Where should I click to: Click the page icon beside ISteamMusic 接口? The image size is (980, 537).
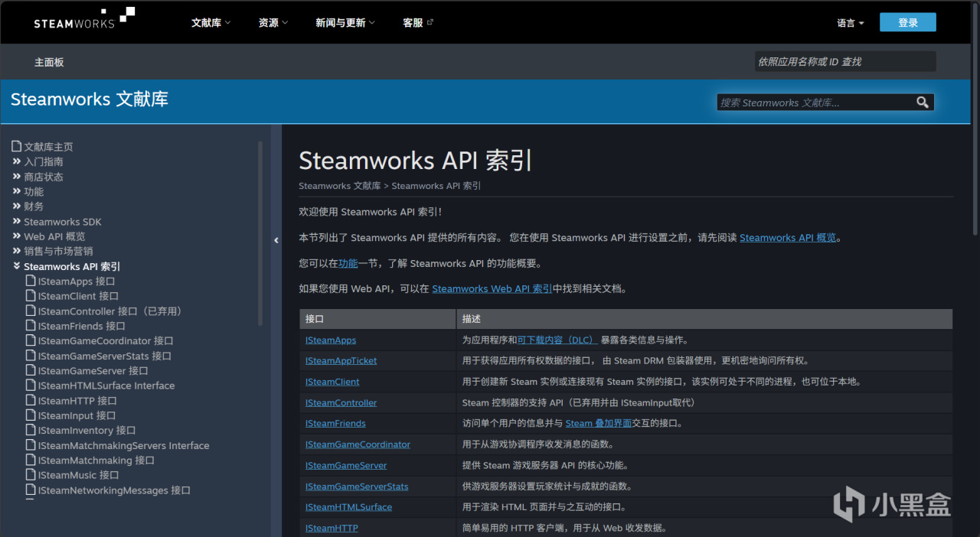(x=31, y=475)
